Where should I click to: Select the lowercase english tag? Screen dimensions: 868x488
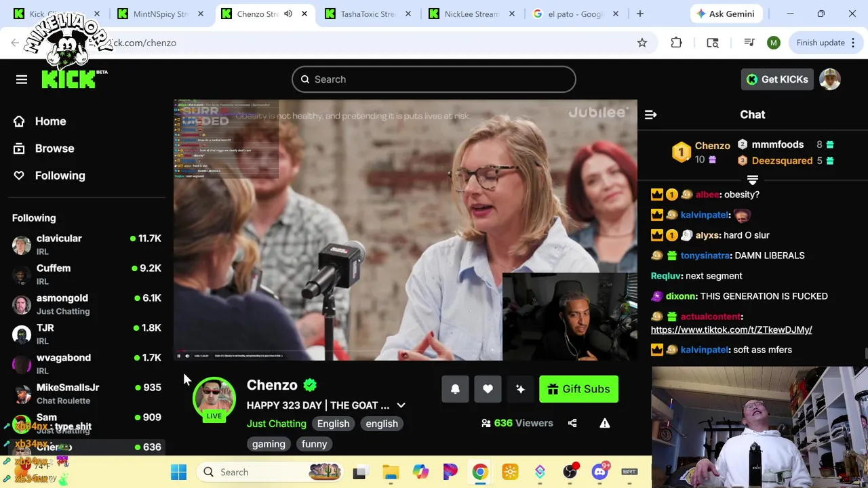point(382,424)
